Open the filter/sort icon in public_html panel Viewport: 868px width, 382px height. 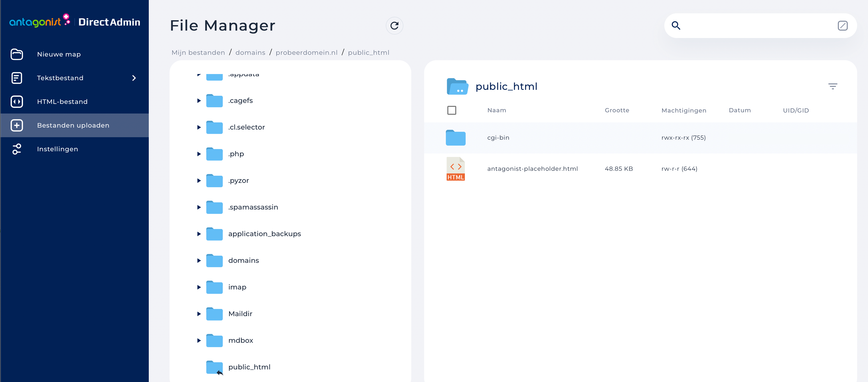tap(833, 87)
